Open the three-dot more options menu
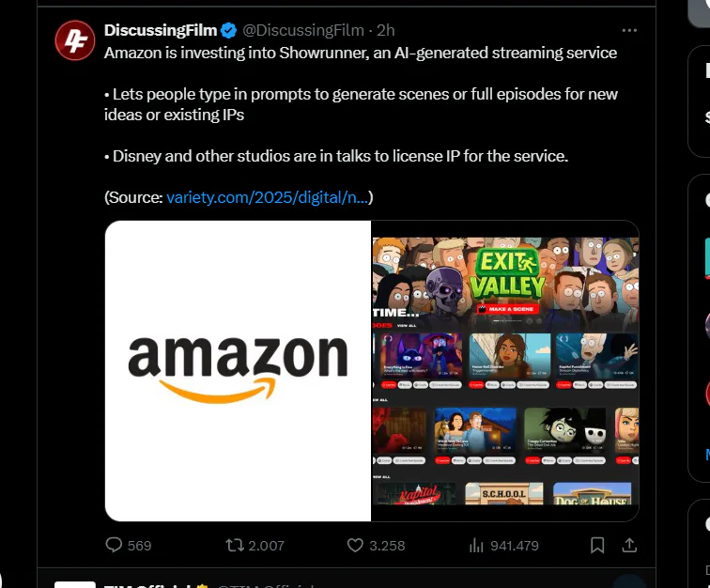 [629, 30]
